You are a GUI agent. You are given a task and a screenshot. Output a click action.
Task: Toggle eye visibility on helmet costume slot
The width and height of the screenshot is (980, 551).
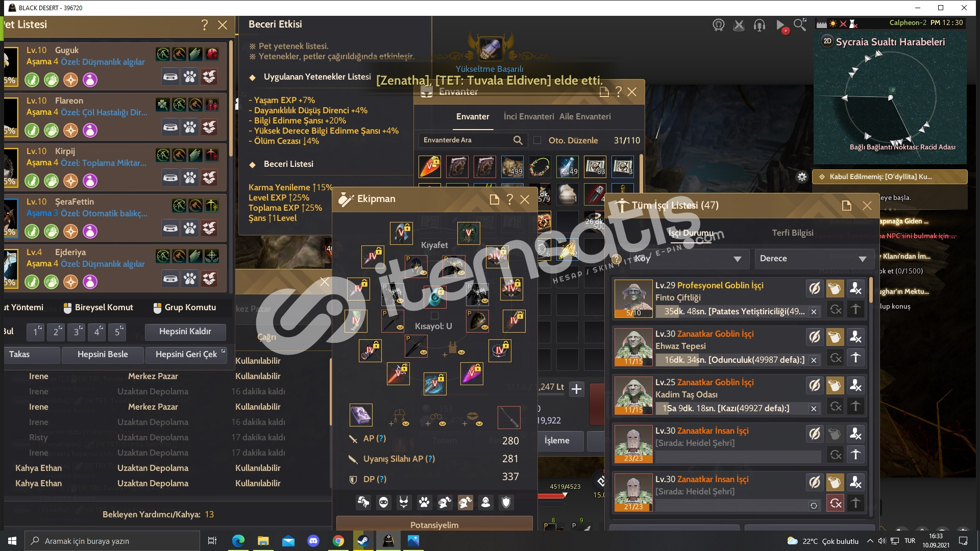tap(423, 273)
